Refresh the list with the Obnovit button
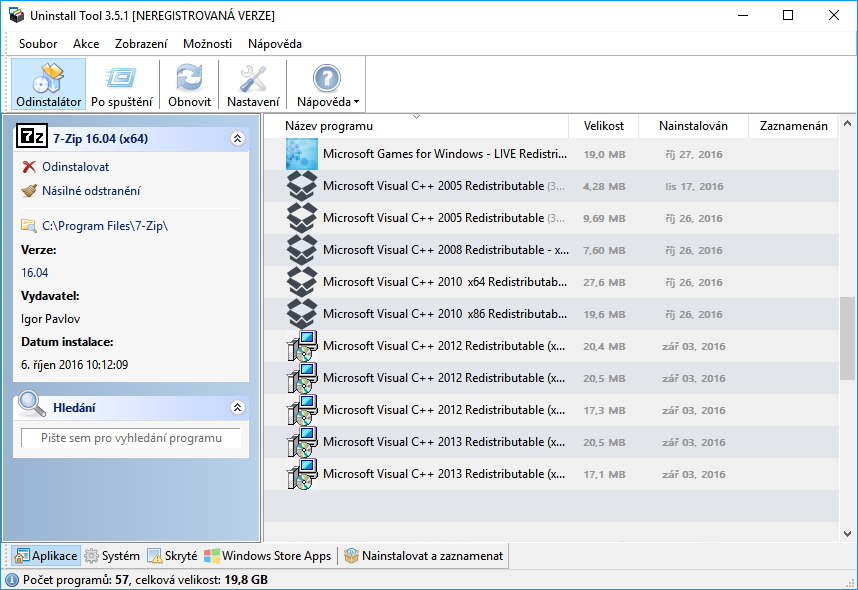The image size is (858, 590). pyautogui.click(x=189, y=84)
